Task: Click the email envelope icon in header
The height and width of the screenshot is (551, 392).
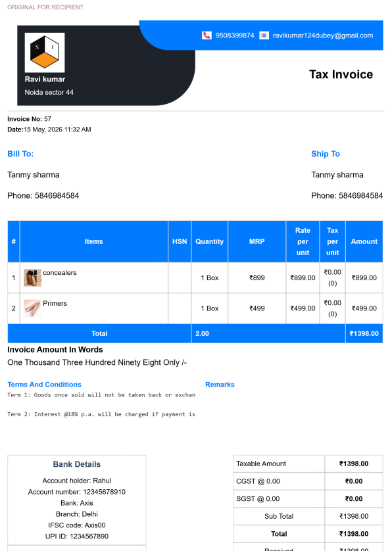Action: [x=264, y=36]
